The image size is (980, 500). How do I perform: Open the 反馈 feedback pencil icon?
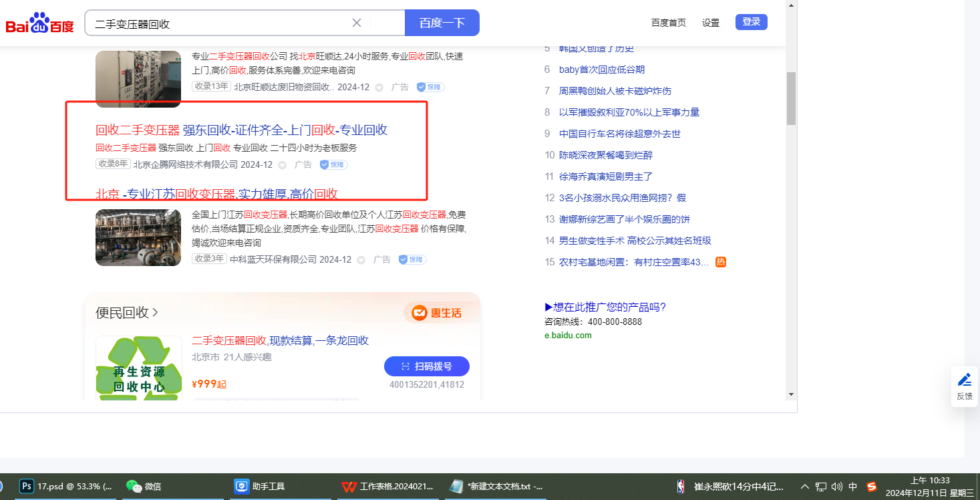point(964,380)
